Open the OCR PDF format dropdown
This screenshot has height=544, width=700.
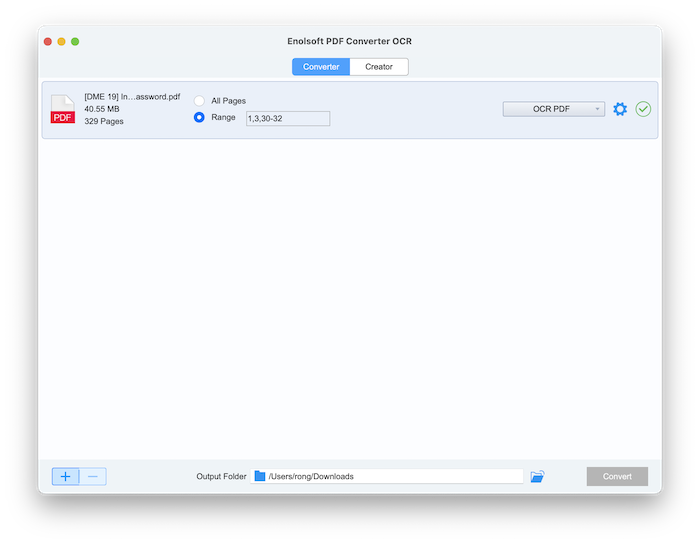[554, 109]
